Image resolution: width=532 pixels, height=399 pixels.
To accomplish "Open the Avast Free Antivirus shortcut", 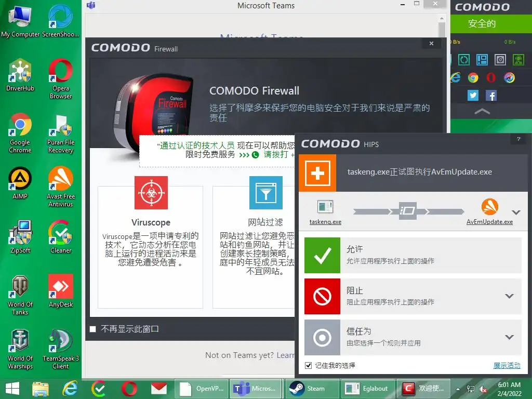I will click(60, 187).
